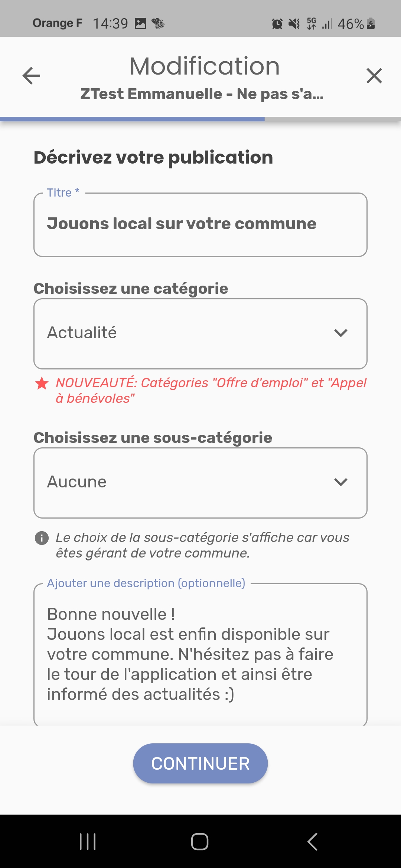
Task: Close the Modification screen with X
Action: [374, 76]
